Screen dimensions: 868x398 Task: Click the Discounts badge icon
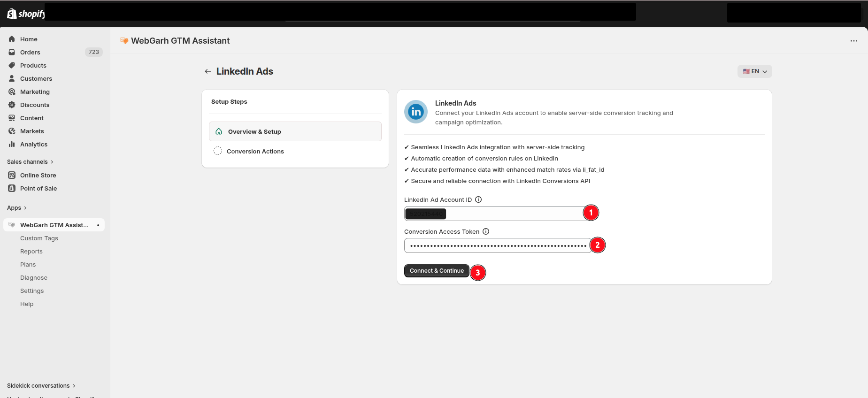12,105
